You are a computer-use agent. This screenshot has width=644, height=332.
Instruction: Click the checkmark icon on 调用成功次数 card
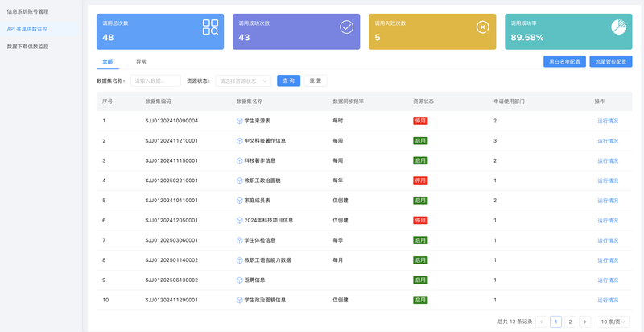tap(346, 27)
